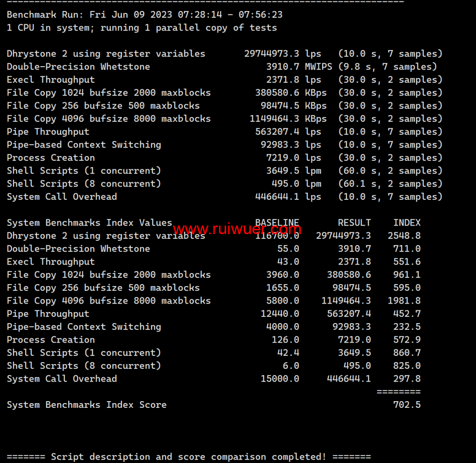The height and width of the screenshot is (463, 476).
Task: Click the Whetstone index value 711.0
Action: [x=407, y=249]
